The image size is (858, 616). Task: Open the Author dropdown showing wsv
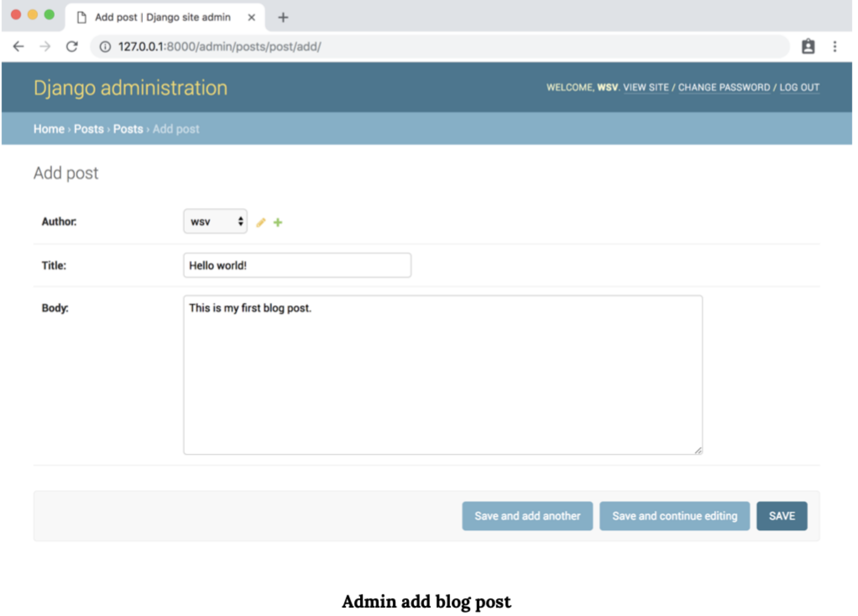[x=215, y=222]
